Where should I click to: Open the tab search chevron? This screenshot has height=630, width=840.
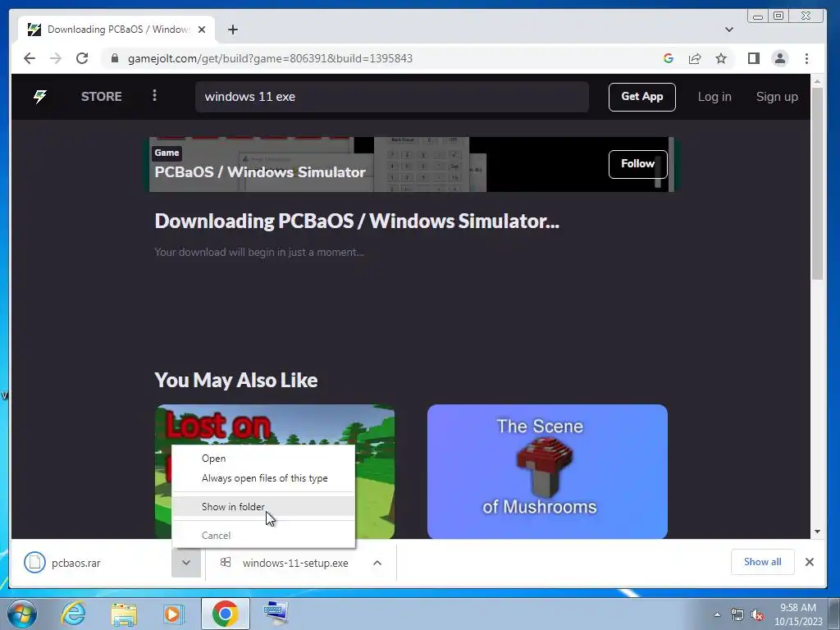[729, 30]
